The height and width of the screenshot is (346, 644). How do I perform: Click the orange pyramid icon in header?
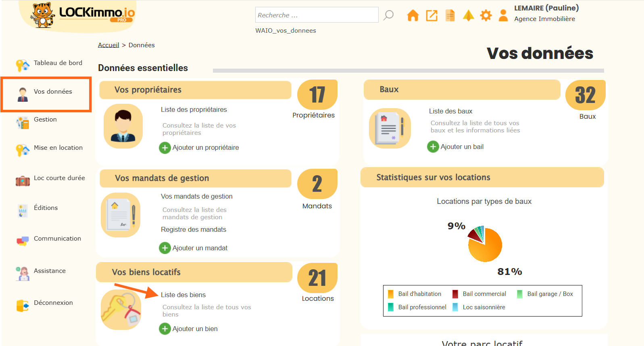coord(468,16)
